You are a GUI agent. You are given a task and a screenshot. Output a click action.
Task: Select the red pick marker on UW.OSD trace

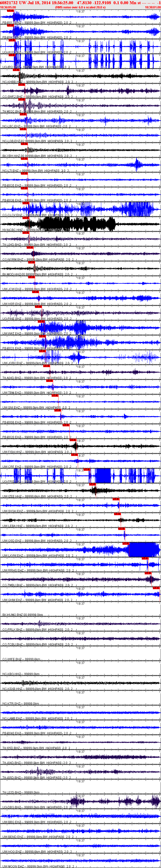point(121,529)
